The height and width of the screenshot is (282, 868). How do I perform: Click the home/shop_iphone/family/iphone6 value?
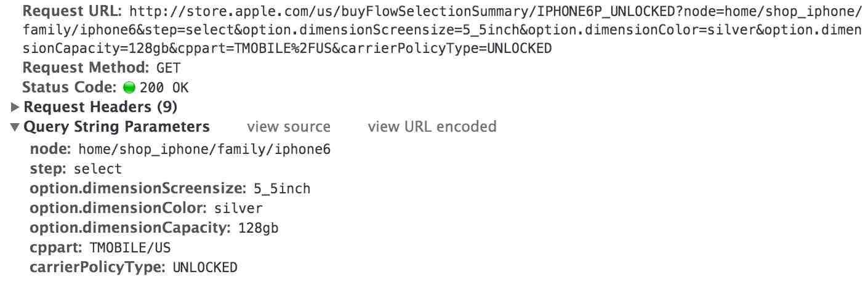pos(205,149)
